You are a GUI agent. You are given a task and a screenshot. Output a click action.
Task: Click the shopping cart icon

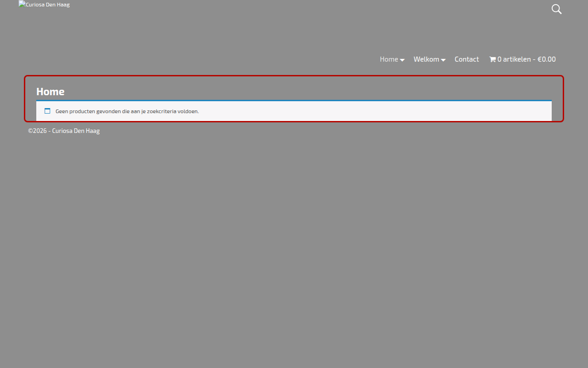492,59
